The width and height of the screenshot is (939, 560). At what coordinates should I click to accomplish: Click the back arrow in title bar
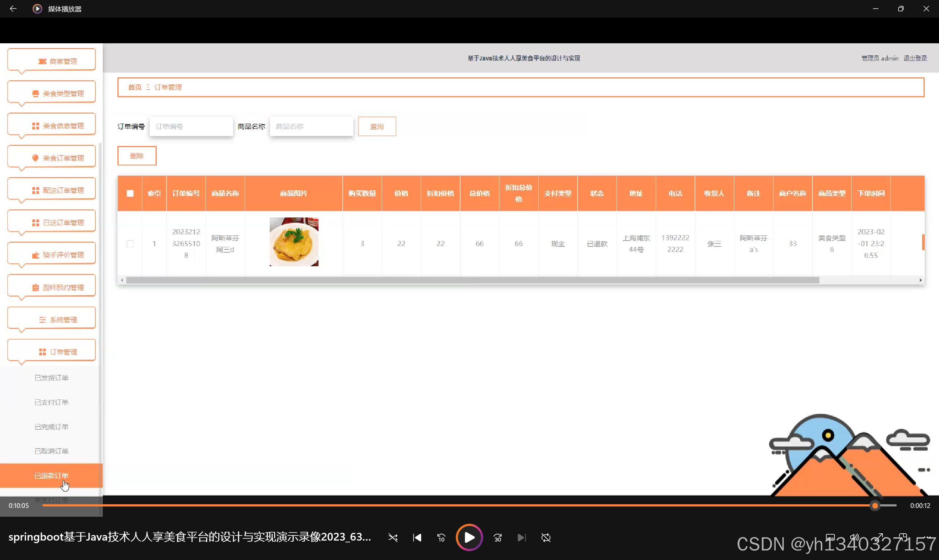click(13, 8)
